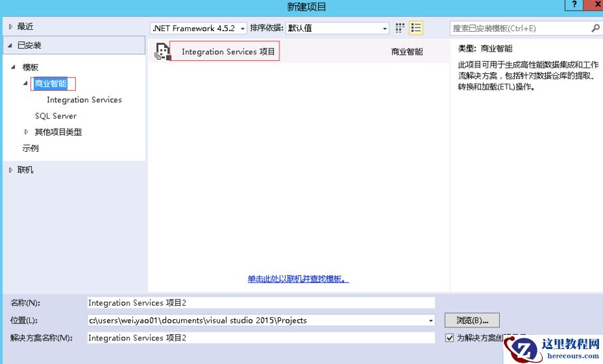This screenshot has height=364, width=603.
Task: Select Integration Services tree item
Action: (84, 100)
